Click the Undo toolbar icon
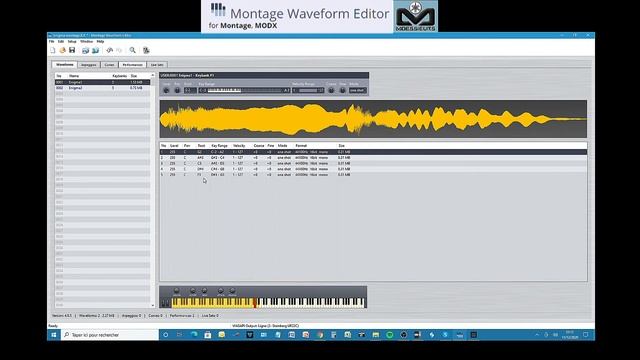640x360 pixels. 109,50
